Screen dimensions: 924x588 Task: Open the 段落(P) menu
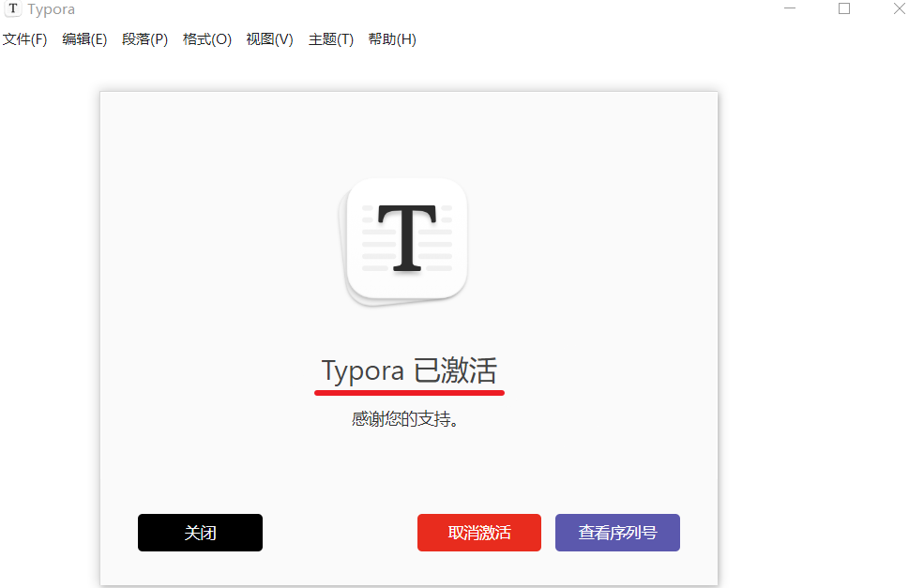(145, 39)
